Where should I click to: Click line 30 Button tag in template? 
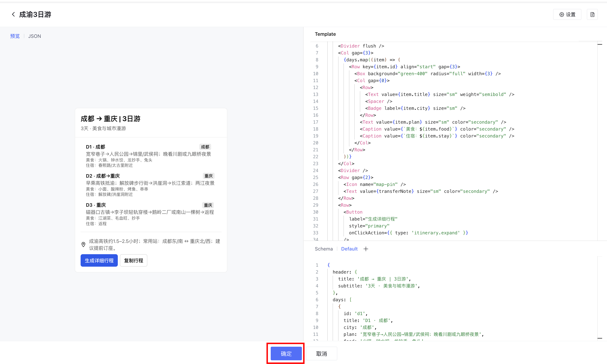coord(354,212)
